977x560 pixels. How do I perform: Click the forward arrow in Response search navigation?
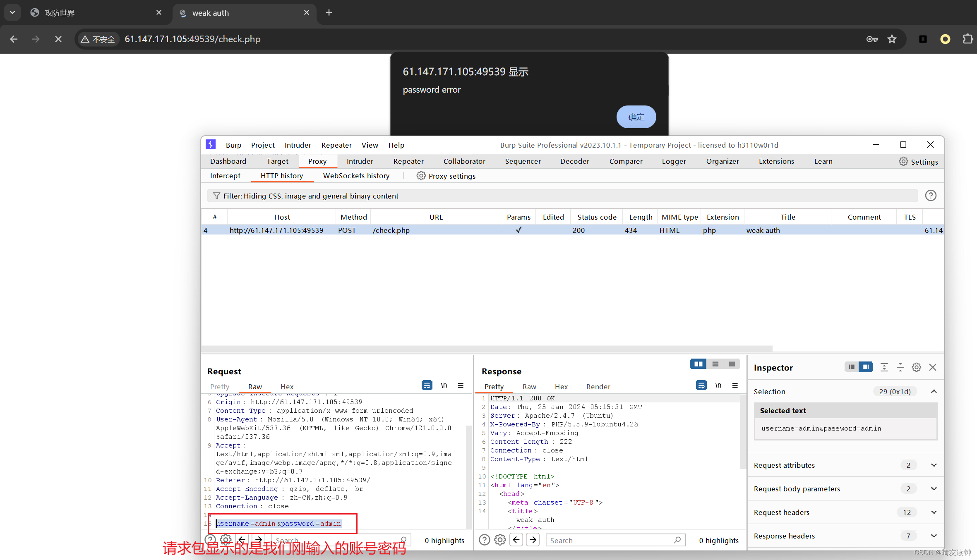(533, 540)
